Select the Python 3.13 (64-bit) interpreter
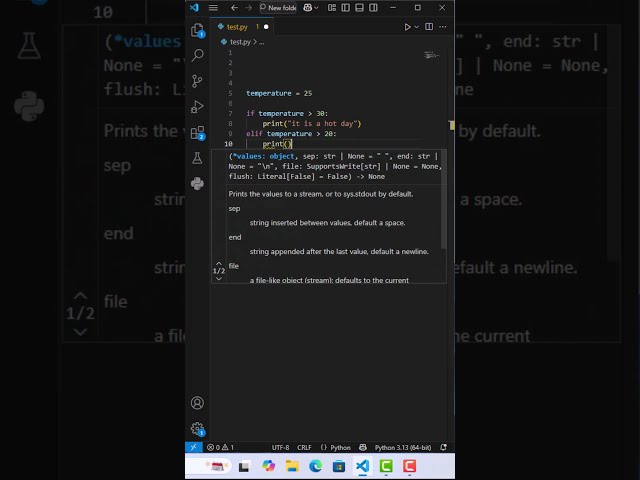Viewport: 640px width, 480px height. [x=403, y=447]
